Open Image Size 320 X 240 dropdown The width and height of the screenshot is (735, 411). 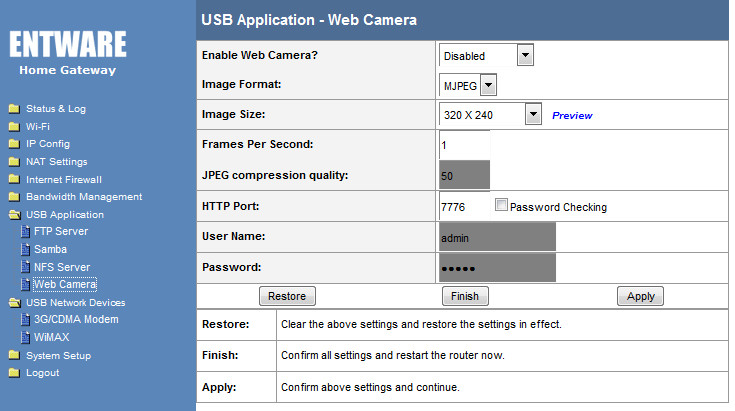(490, 114)
